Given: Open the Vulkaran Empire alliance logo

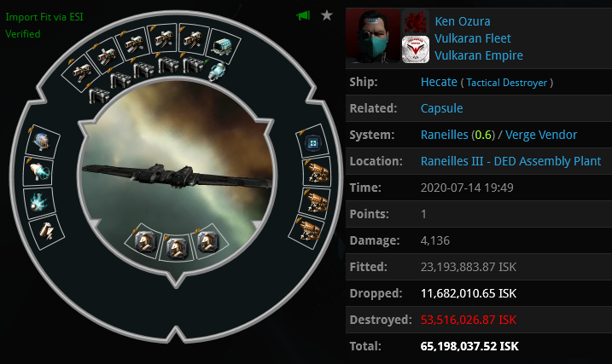Looking at the screenshot, I should 416,49.
